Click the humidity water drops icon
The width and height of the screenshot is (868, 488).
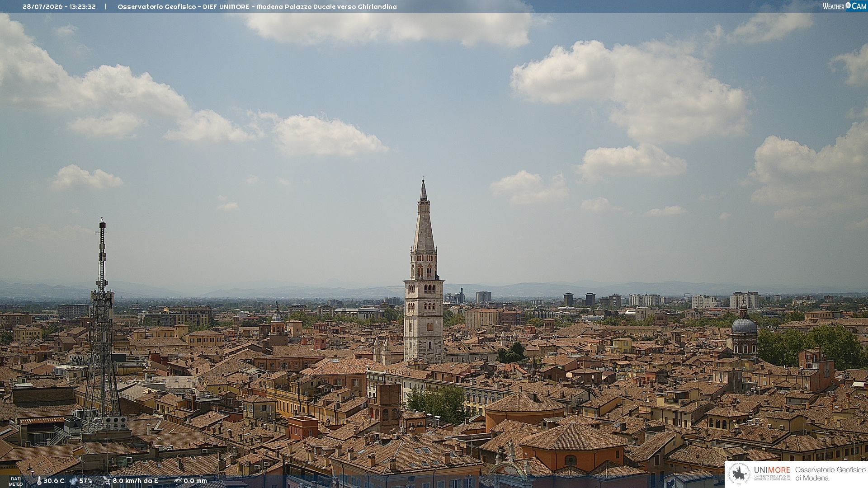click(x=73, y=481)
